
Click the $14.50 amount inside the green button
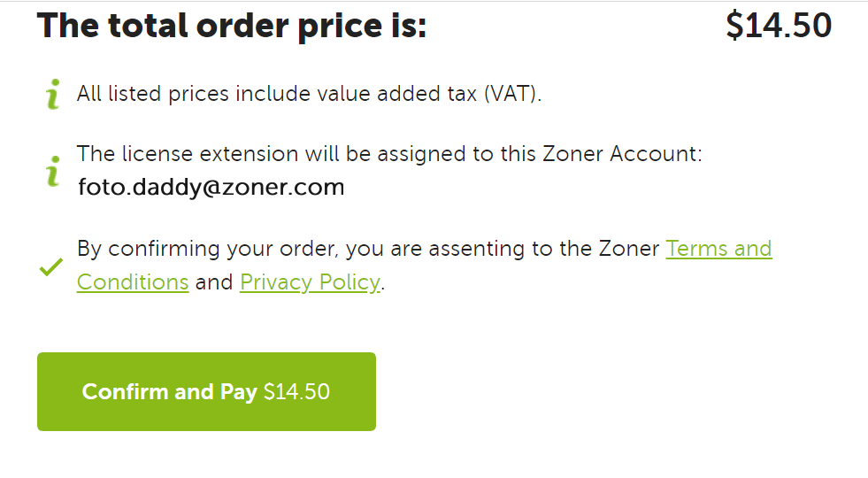point(296,392)
